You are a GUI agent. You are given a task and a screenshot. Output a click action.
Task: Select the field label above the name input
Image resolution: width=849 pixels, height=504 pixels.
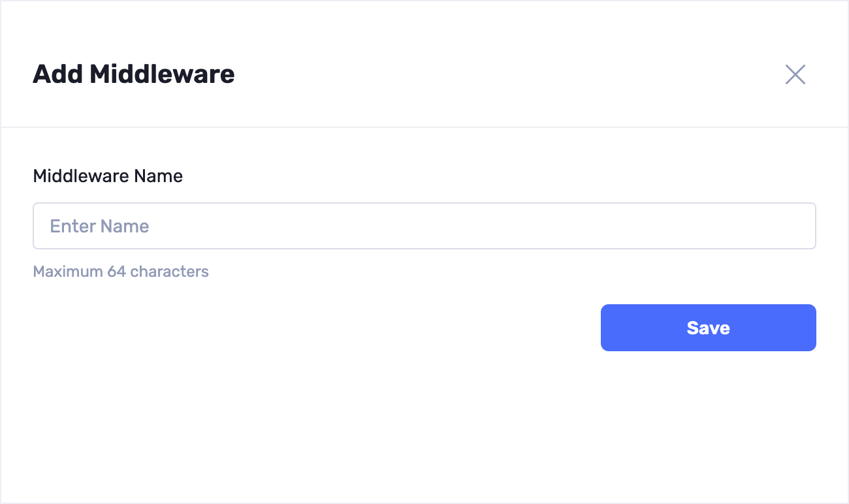tap(108, 176)
